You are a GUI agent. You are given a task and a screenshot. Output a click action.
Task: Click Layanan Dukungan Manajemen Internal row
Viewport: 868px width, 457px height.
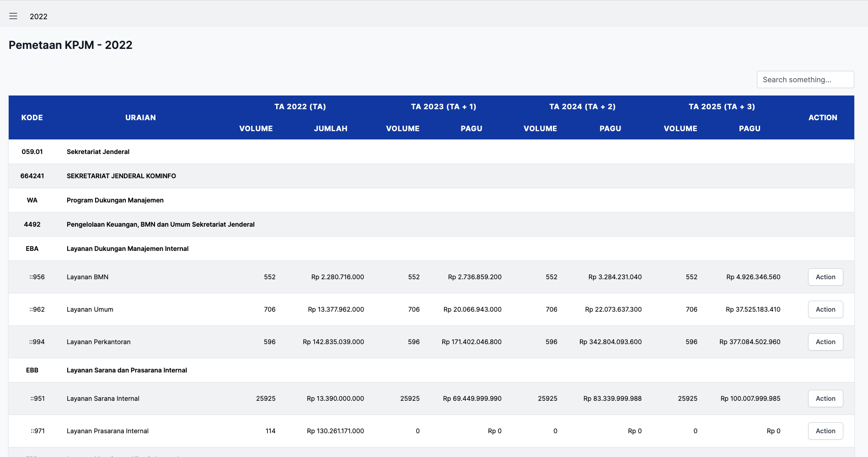128,249
